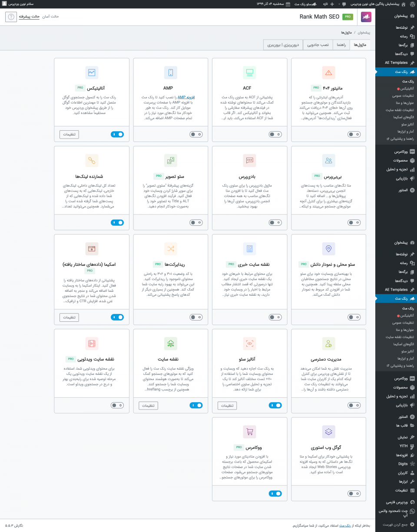Screen dimensions: 417x532
Task: Disable the Analytics (آنالیتیکس) module toggle
Action: tap(117, 135)
